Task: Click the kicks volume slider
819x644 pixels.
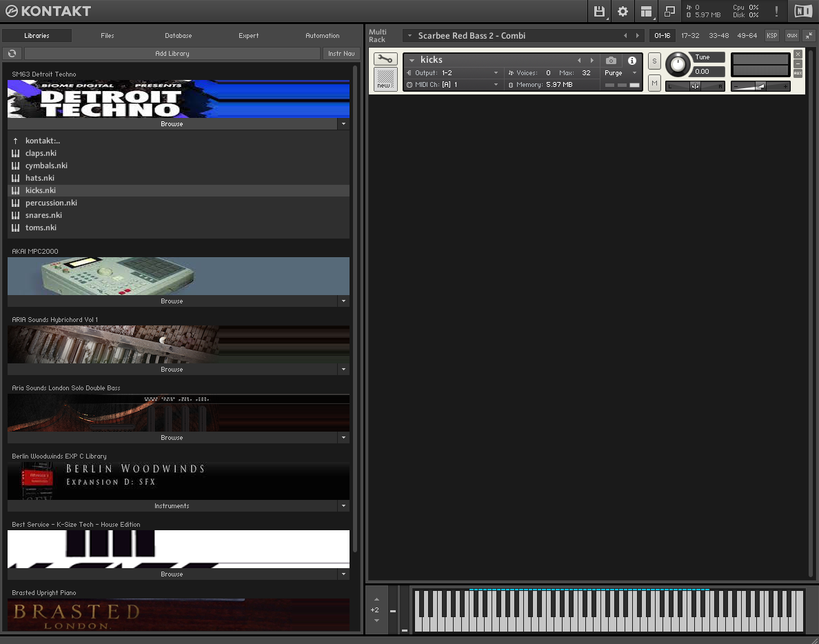Action: click(760, 86)
